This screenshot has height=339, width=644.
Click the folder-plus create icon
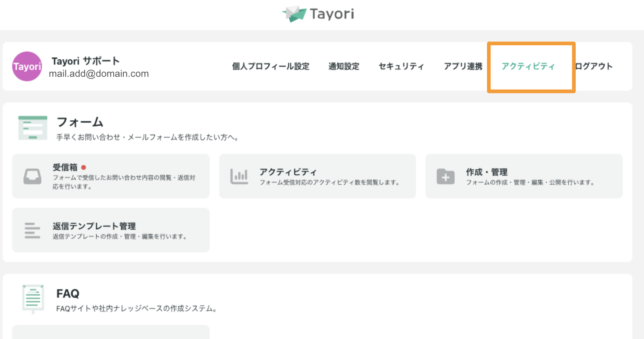point(445,176)
